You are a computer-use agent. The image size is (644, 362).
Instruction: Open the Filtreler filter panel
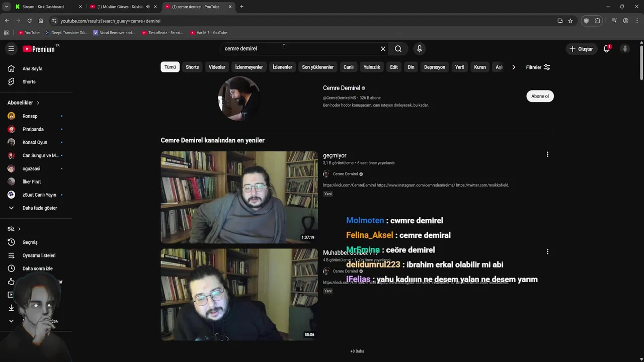tap(538, 67)
